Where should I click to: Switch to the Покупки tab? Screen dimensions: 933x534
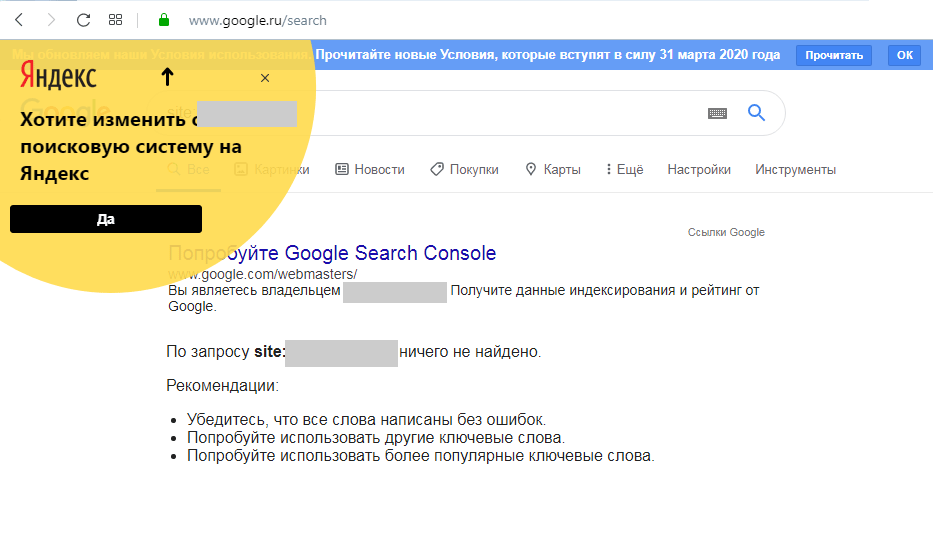pos(465,170)
